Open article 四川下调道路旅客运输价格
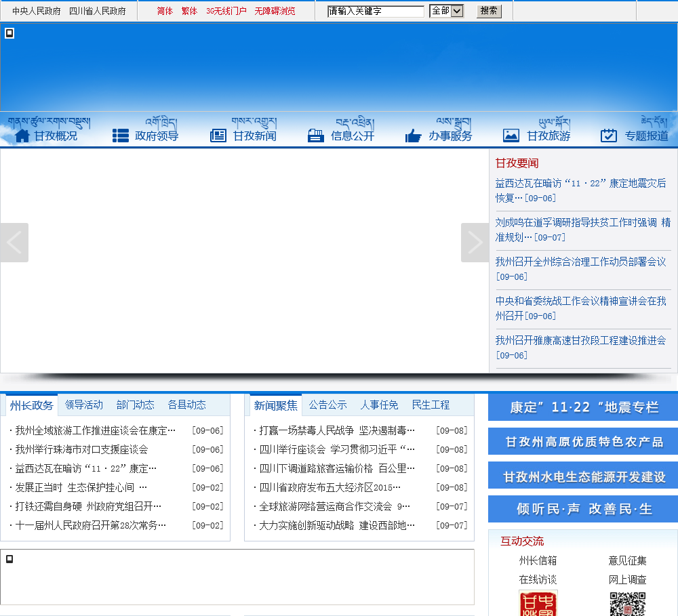Viewport: 678px width, 616px height. [337, 468]
